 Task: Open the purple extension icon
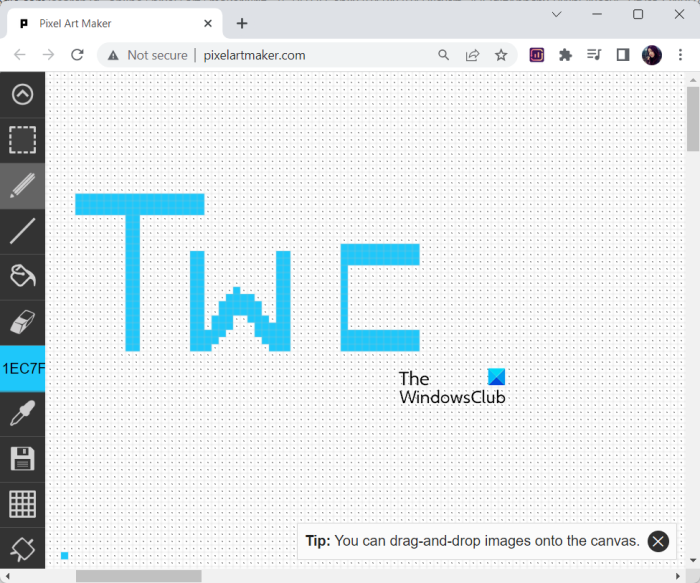(537, 55)
